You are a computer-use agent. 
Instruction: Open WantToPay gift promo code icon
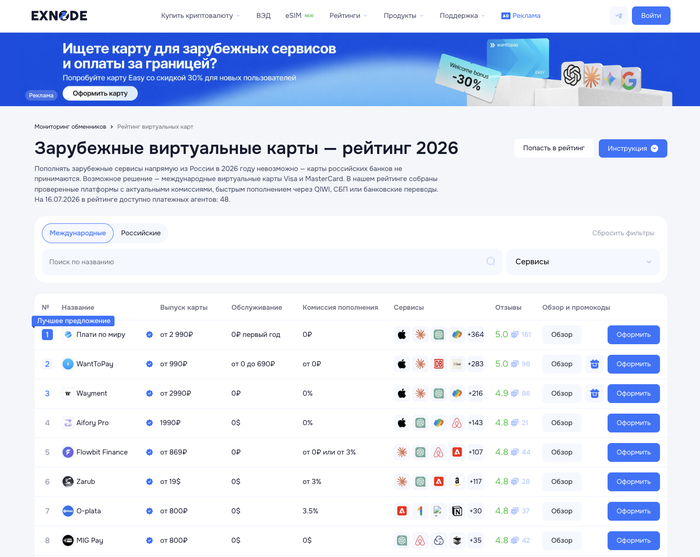click(595, 364)
